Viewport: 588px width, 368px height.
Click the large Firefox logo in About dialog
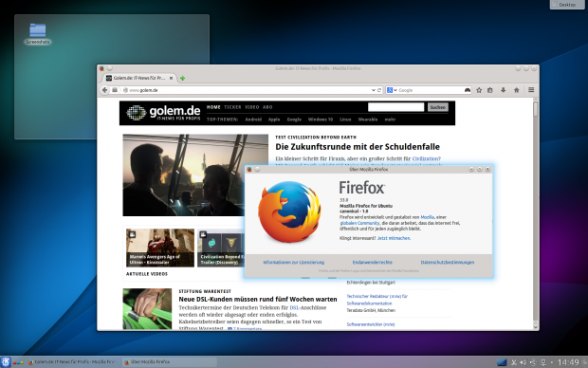(x=289, y=212)
